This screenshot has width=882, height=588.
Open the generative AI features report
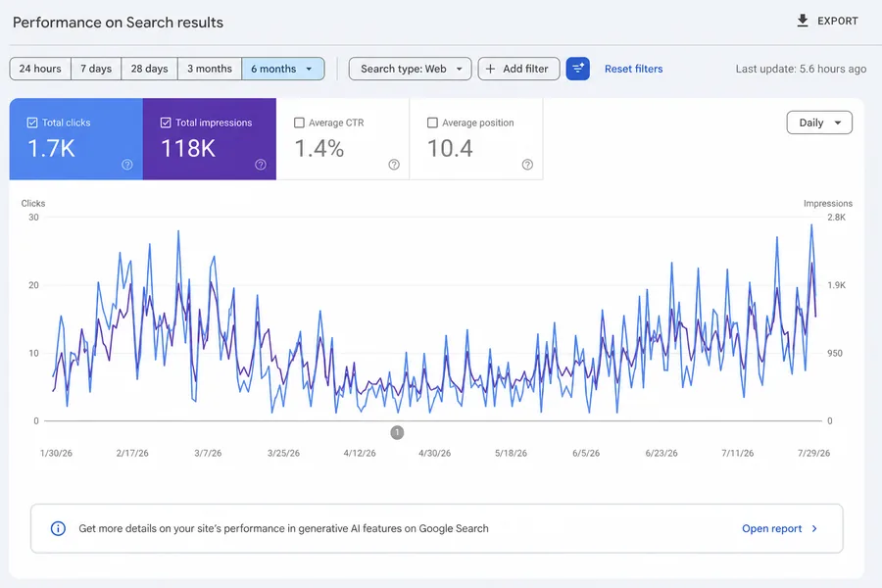[780, 528]
